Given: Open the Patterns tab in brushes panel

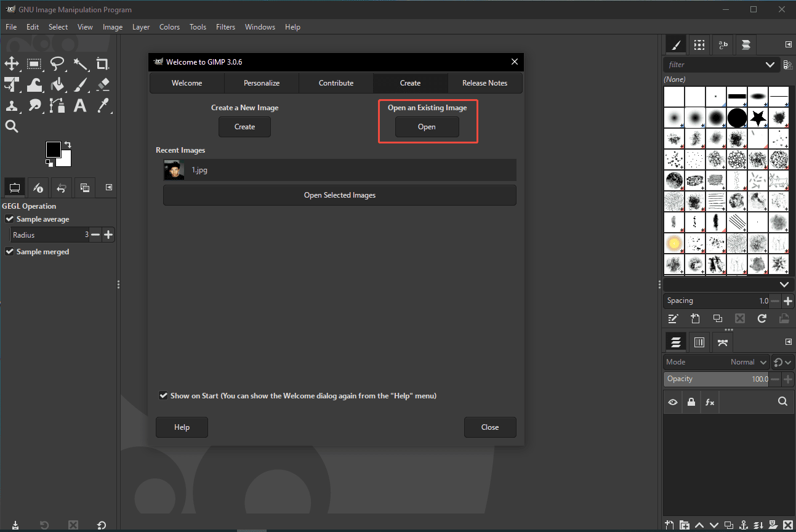Looking at the screenshot, I should pyautogui.click(x=699, y=44).
